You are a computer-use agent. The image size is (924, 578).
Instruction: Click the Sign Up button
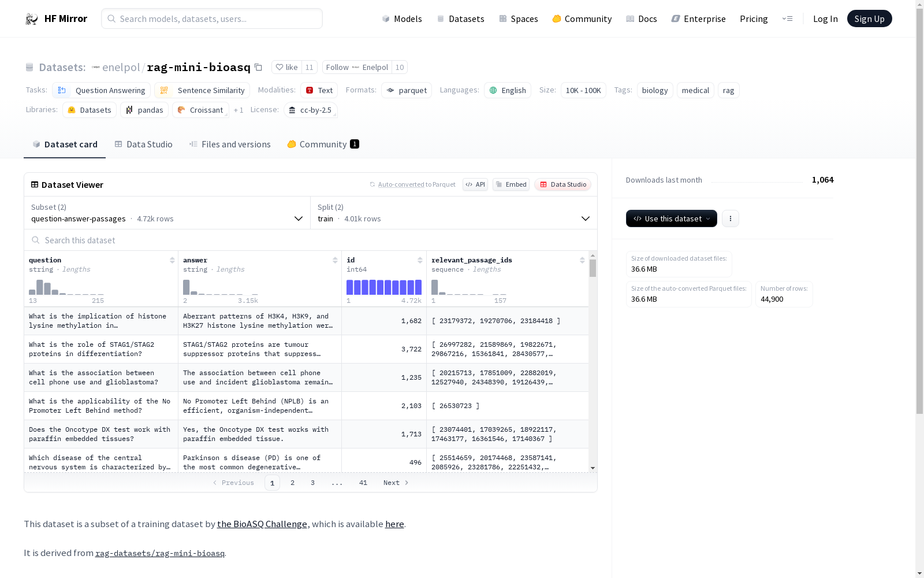point(869,18)
